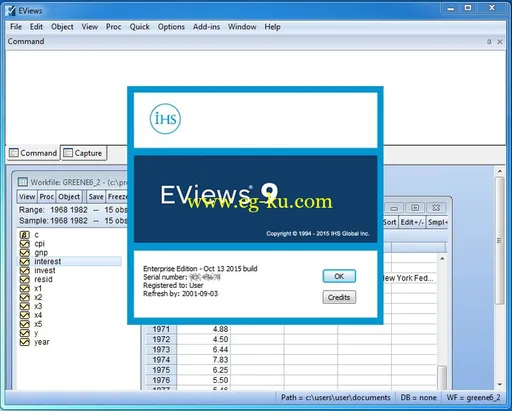Click the Sample 1968 1982 line
Image resolution: width=512 pixels, height=411 pixels.
click(73, 221)
